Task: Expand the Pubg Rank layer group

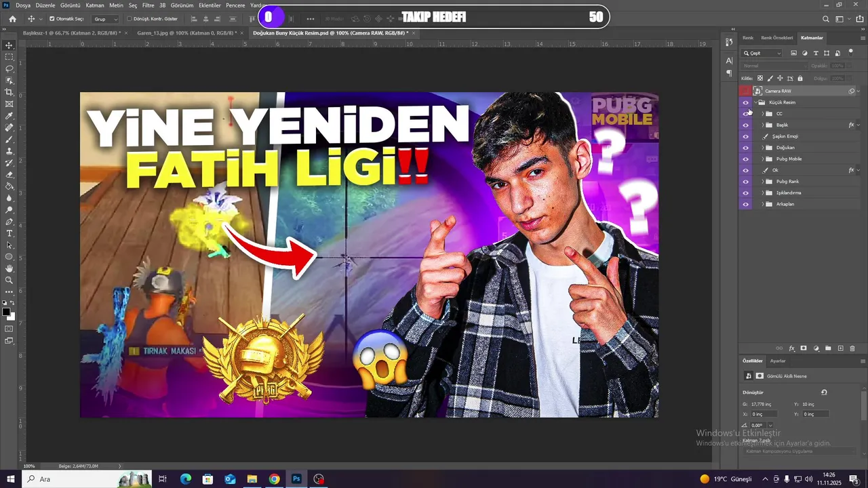Action: pyautogui.click(x=763, y=182)
